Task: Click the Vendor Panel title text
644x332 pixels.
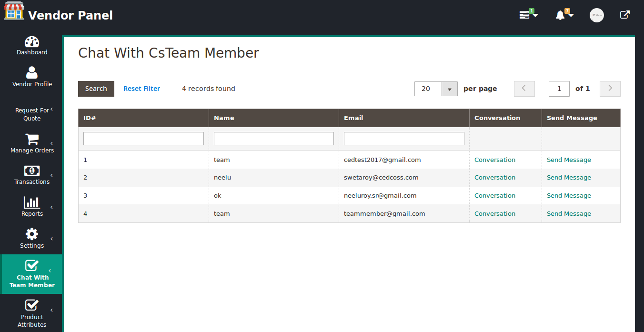Action: click(x=70, y=15)
